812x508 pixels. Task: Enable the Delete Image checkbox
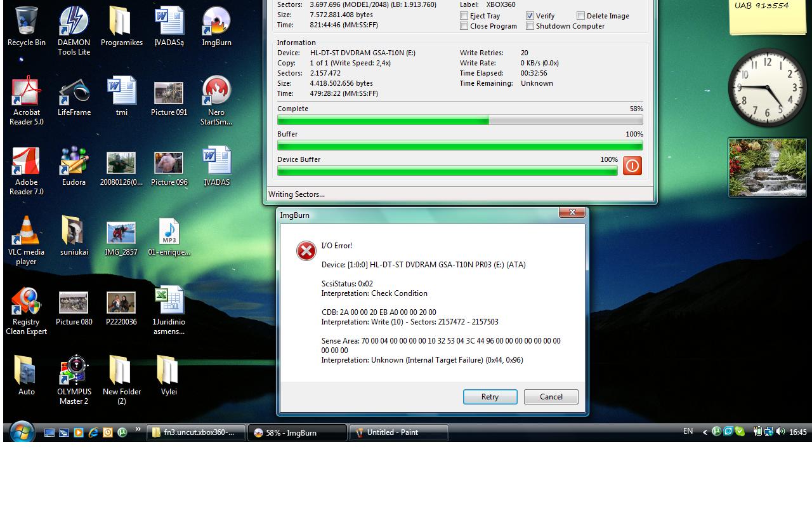coord(580,16)
